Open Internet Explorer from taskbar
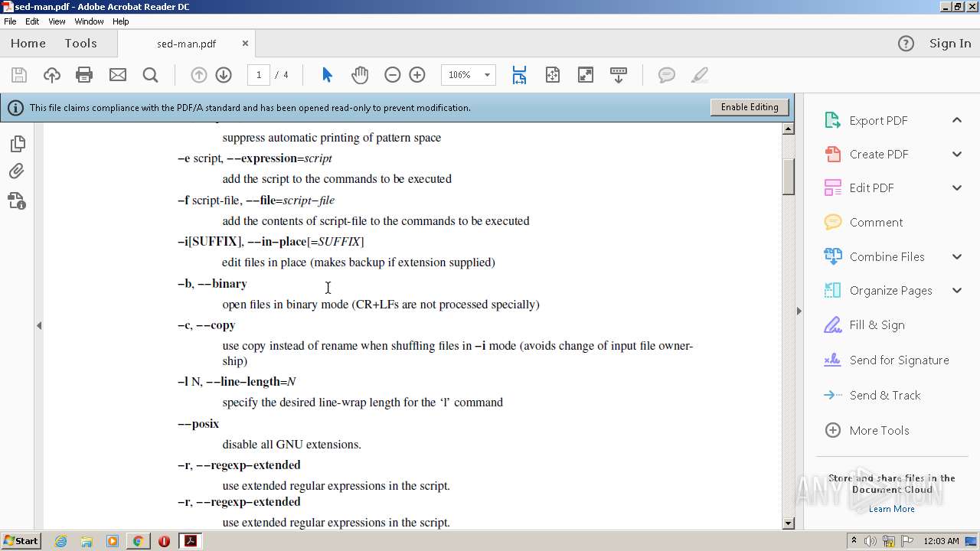The height and width of the screenshot is (551, 980). (x=61, y=541)
